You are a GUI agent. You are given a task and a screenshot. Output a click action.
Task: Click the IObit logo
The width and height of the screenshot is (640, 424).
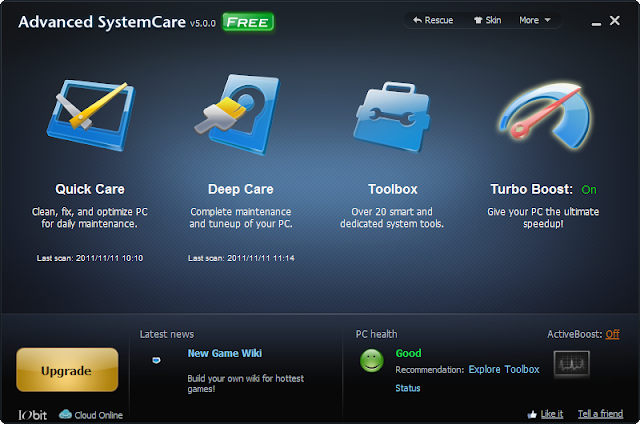pyautogui.click(x=32, y=415)
